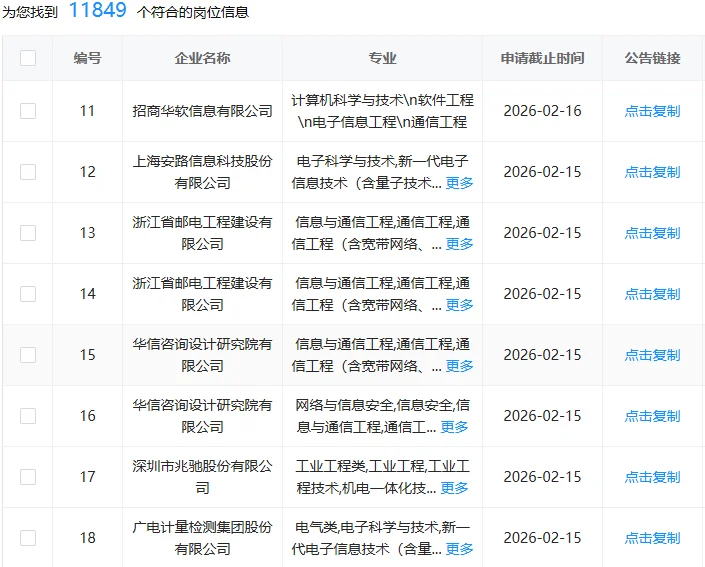Screen dimensions: 705x567
Task: Click 浙江省邮电工程建设有限公司 in row 13
Action: [x=202, y=233]
